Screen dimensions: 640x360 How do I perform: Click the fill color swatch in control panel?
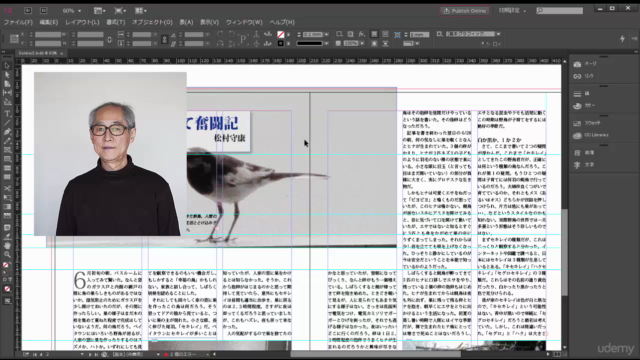(280, 34)
